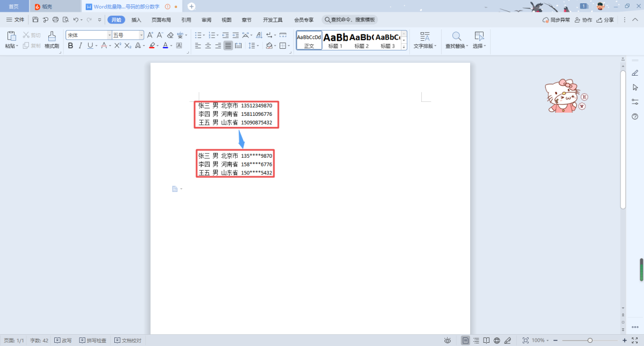
Task: Click the cursor selection icon in right sidebar
Action: (635, 87)
